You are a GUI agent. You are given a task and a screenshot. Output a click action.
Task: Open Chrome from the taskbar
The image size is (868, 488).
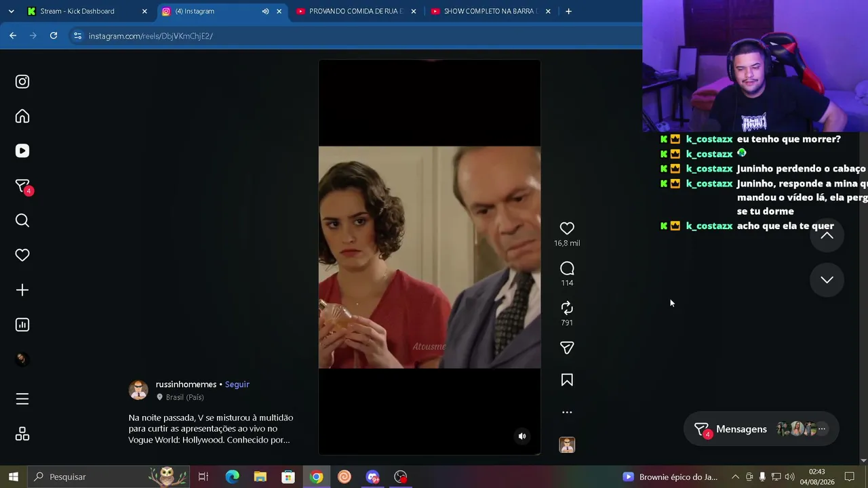316,476
